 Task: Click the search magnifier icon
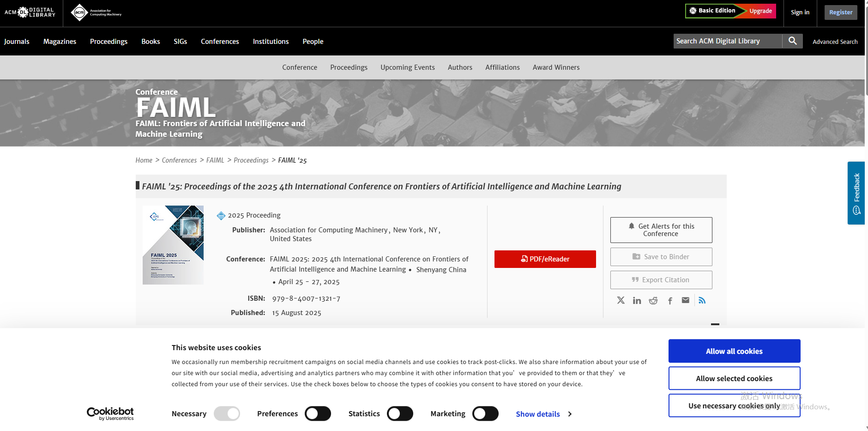(x=792, y=41)
